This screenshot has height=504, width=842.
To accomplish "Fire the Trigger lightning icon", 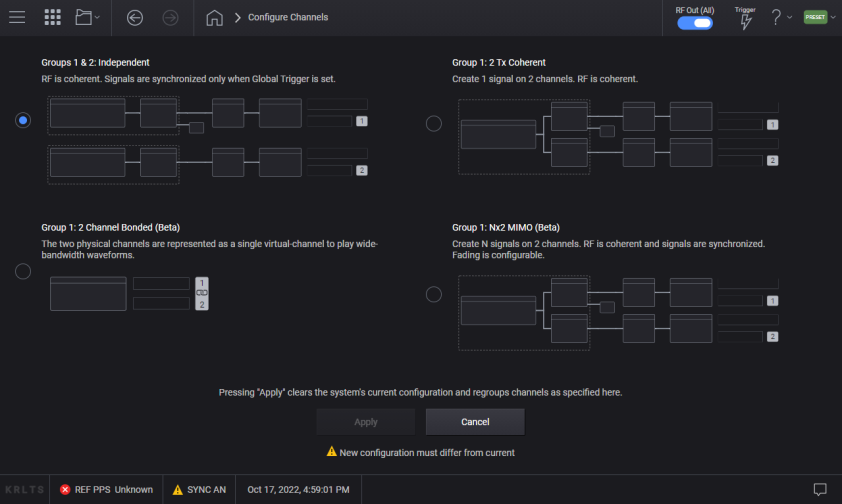I will coord(745,21).
